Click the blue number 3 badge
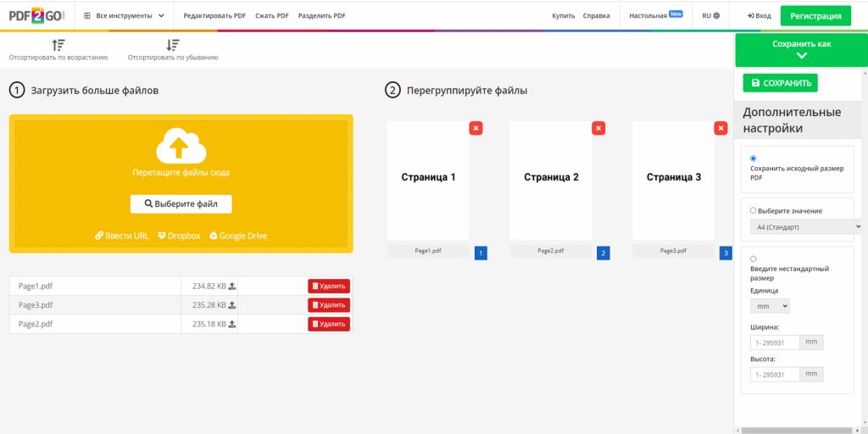This screenshot has width=868, height=434. tap(726, 253)
